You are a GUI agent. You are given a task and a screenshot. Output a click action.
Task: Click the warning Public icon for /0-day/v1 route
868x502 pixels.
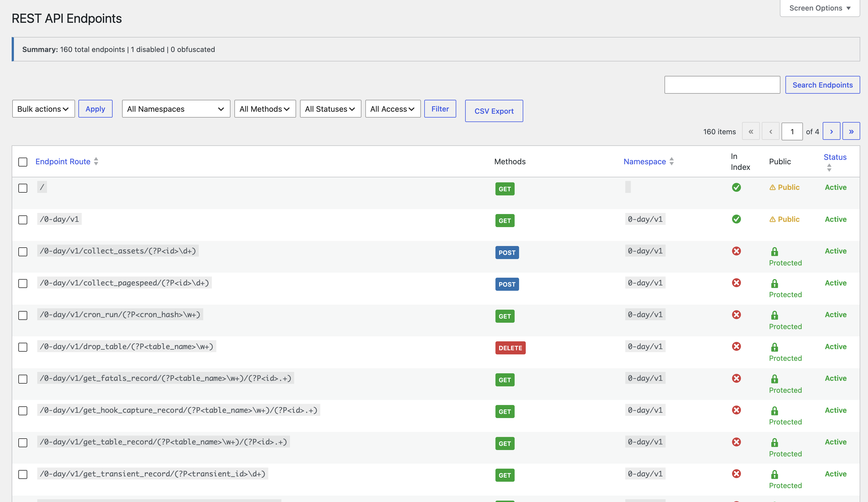[773, 219]
